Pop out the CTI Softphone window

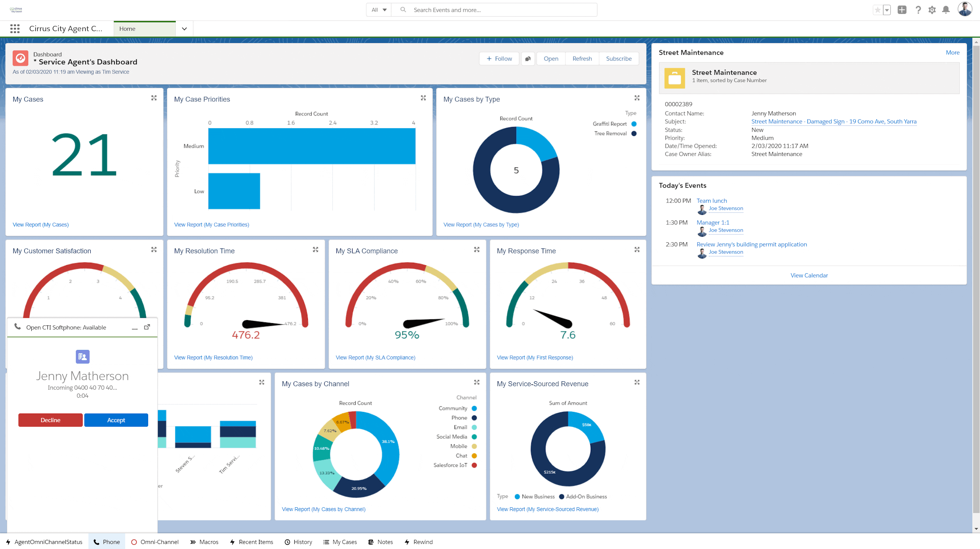pos(147,327)
